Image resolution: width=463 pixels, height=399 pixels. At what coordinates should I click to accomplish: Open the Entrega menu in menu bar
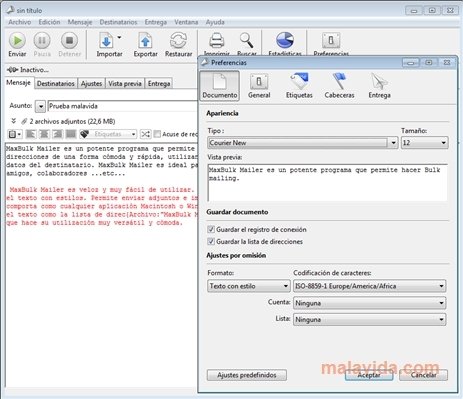156,22
